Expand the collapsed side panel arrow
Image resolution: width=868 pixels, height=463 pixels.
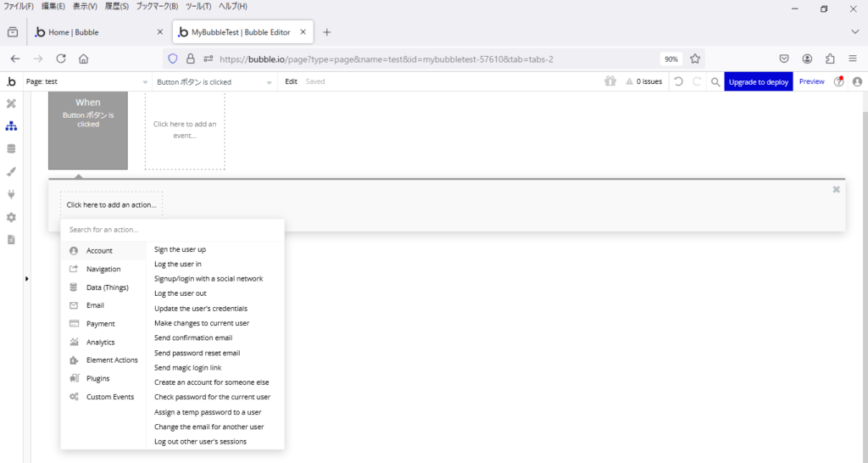pyautogui.click(x=26, y=279)
